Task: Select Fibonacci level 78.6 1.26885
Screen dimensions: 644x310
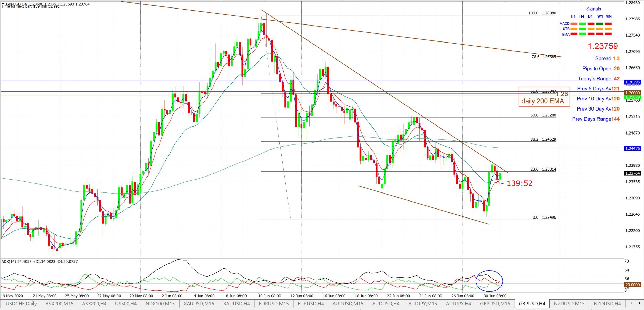Action: pos(544,57)
